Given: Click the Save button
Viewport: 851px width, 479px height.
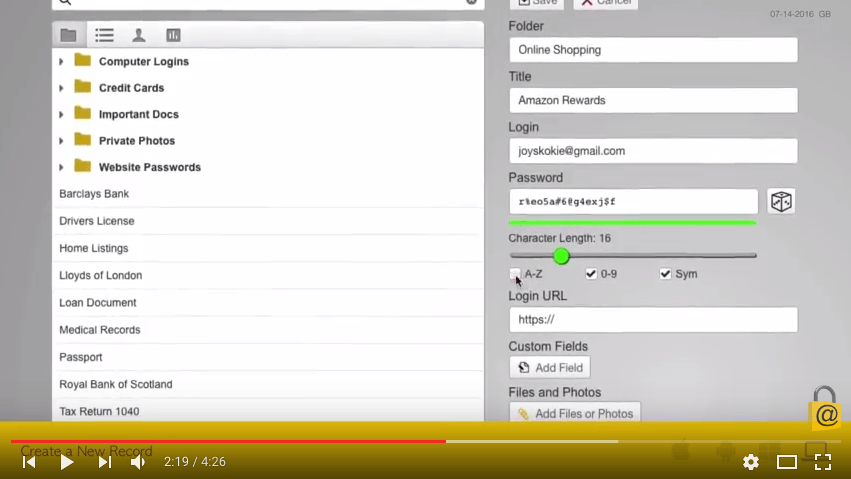Looking at the screenshot, I should coord(537,3).
